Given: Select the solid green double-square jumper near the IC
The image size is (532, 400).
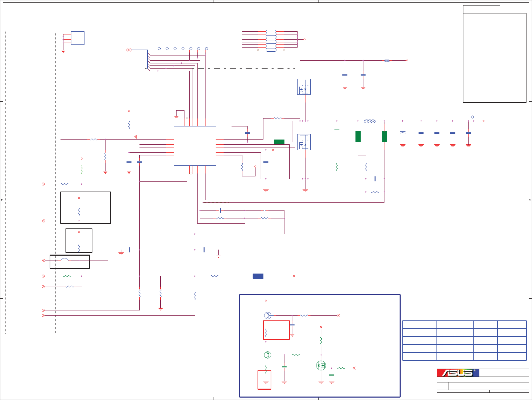Looking at the screenshot, I should (279, 142).
